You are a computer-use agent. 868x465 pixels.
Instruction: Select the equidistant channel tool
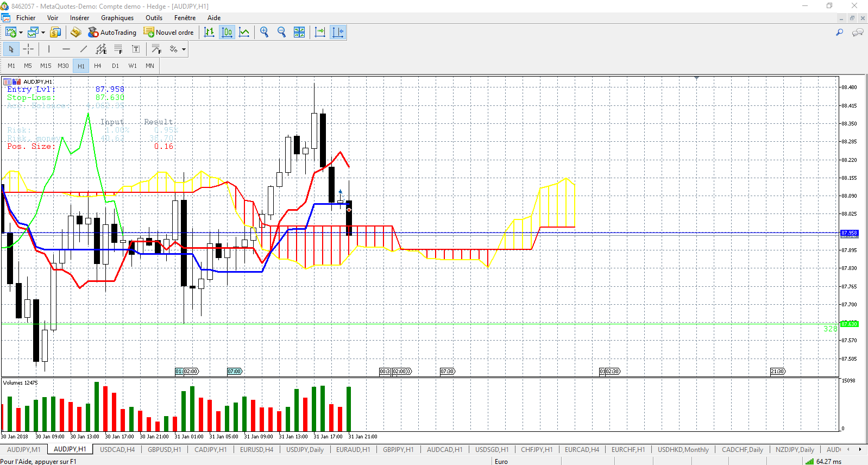tap(101, 49)
